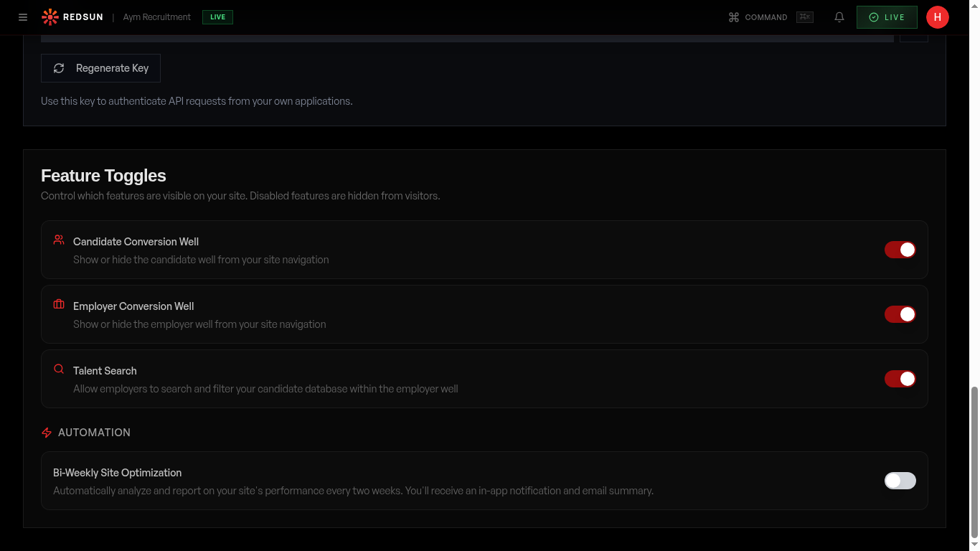Screen dimensions: 980x551
Task: Turn off the Employer Conversion Well switch
Action: (x=900, y=314)
